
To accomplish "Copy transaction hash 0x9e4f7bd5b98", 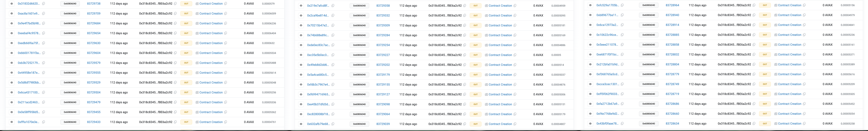I will 43,23.
